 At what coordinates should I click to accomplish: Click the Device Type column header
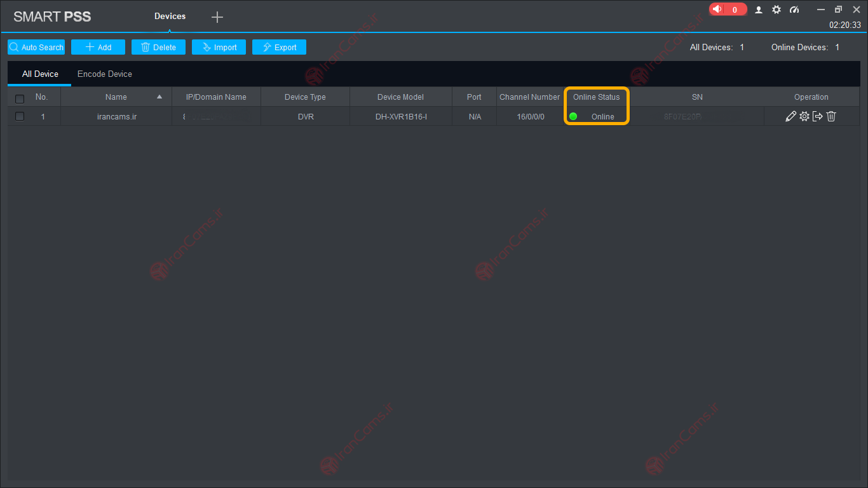[x=305, y=97]
